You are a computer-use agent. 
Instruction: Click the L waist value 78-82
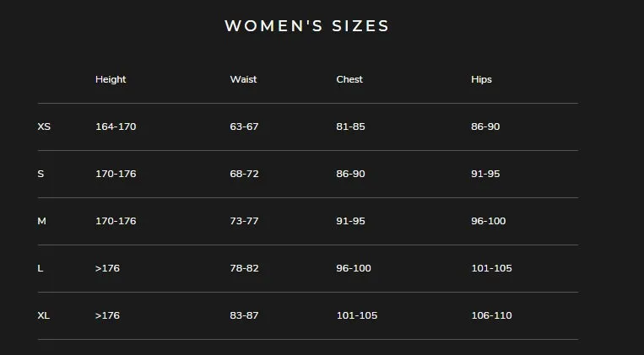point(245,268)
